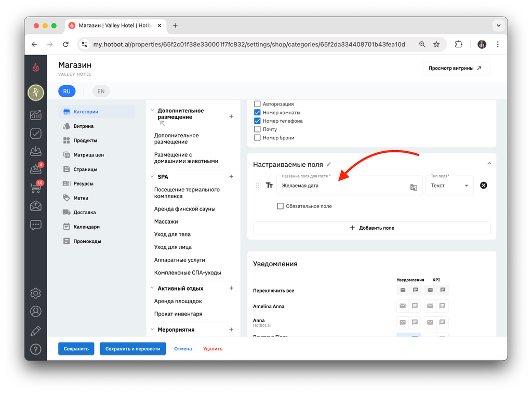Click the pencil icon next to Настраиваемые поля
532x393 pixels.
click(x=328, y=165)
